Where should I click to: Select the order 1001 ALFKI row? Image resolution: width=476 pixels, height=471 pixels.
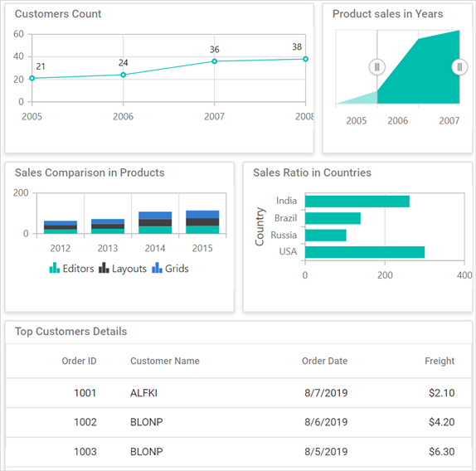tap(239, 393)
